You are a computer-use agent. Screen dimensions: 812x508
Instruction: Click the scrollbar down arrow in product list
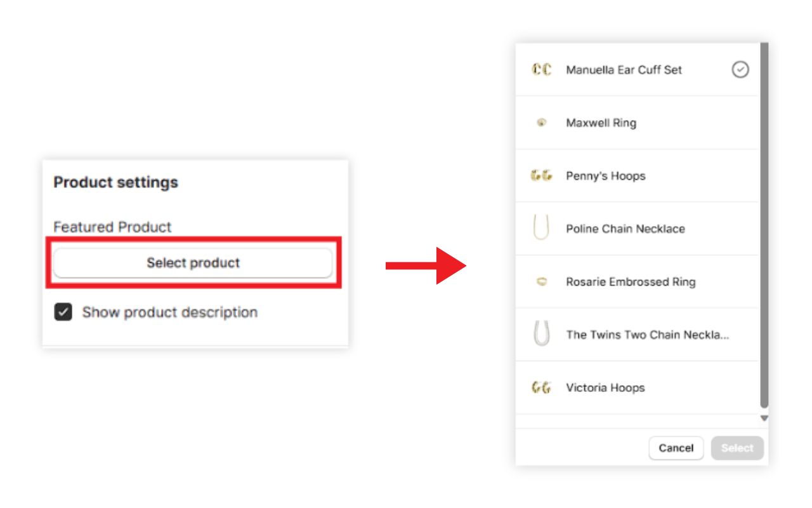(x=764, y=418)
